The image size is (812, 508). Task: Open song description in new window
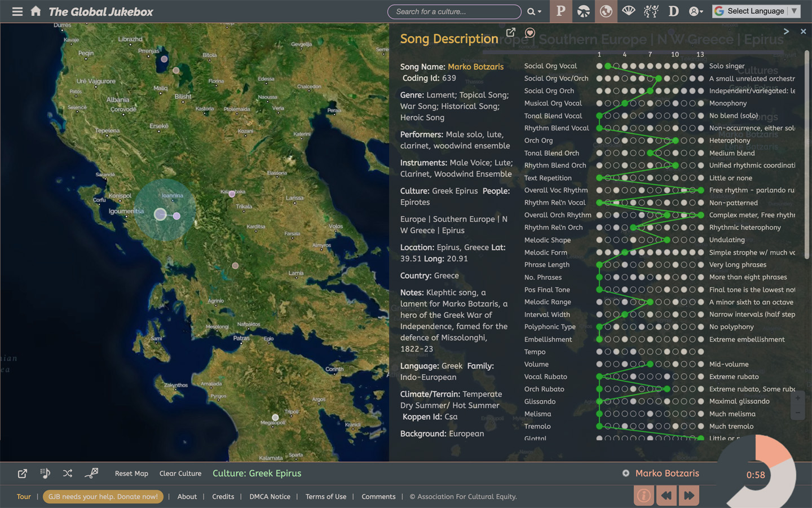[x=511, y=32]
